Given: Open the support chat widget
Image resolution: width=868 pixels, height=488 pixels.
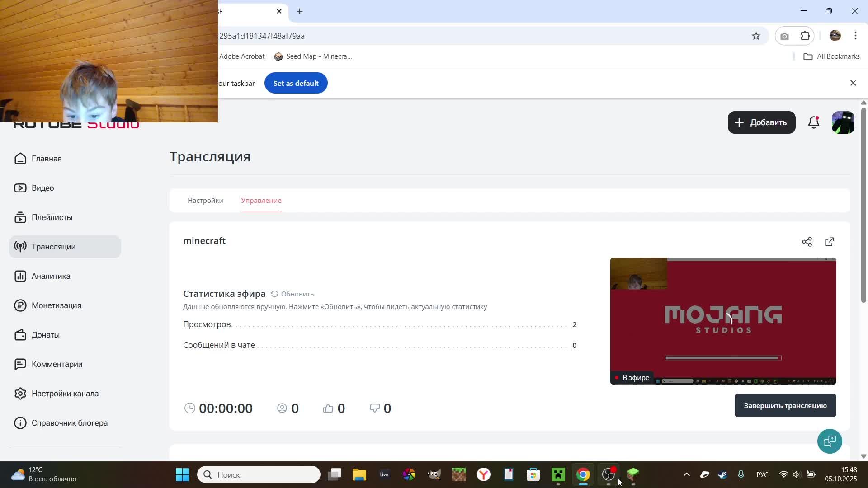Looking at the screenshot, I should (x=830, y=441).
